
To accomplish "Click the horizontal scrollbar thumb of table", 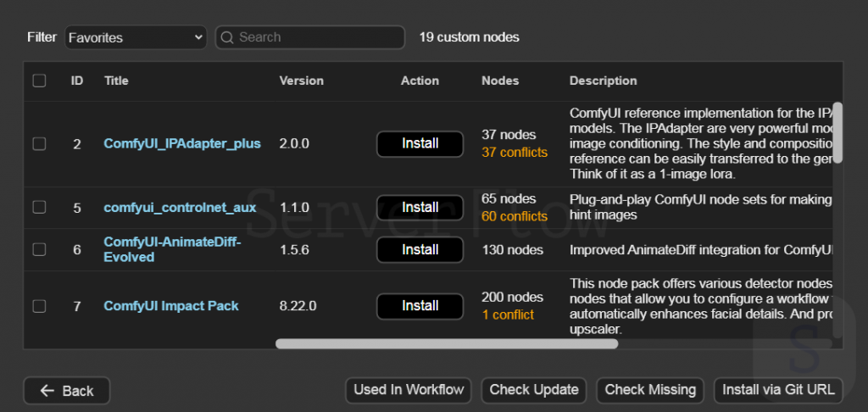I will tap(447, 344).
